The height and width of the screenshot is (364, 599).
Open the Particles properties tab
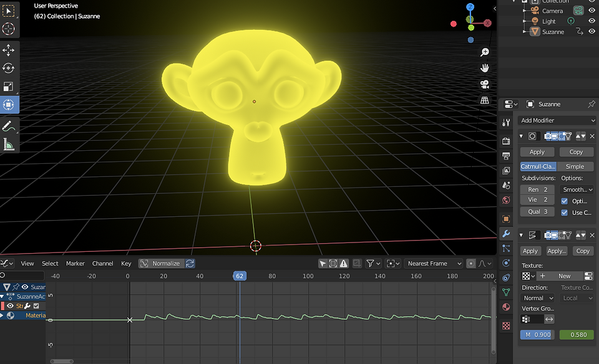(x=506, y=249)
